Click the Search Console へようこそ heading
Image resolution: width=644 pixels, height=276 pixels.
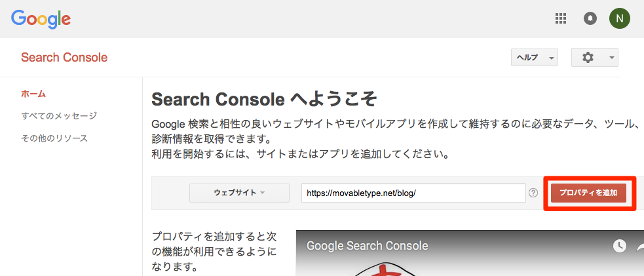point(265,100)
